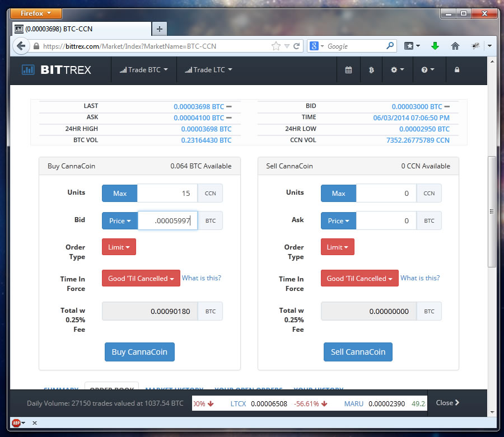Click the sell Ask price input field
This screenshot has width=504, height=437.
[386, 220]
